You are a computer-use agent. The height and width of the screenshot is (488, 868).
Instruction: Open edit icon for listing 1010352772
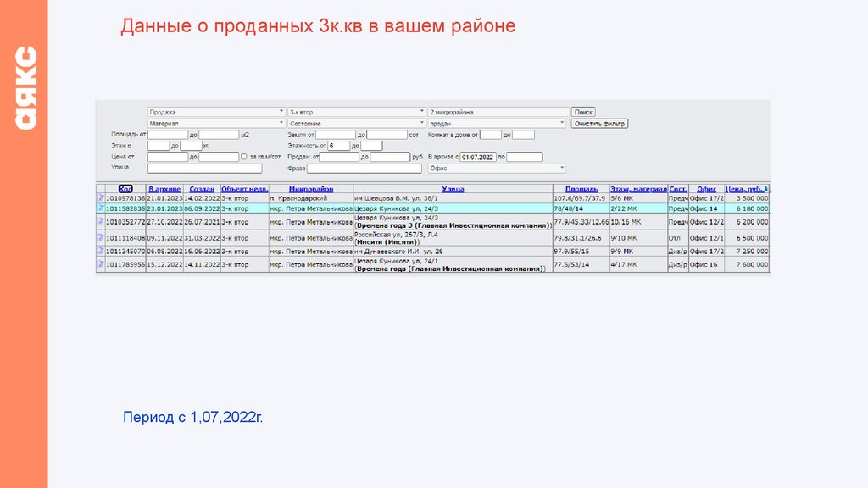pyautogui.click(x=101, y=221)
